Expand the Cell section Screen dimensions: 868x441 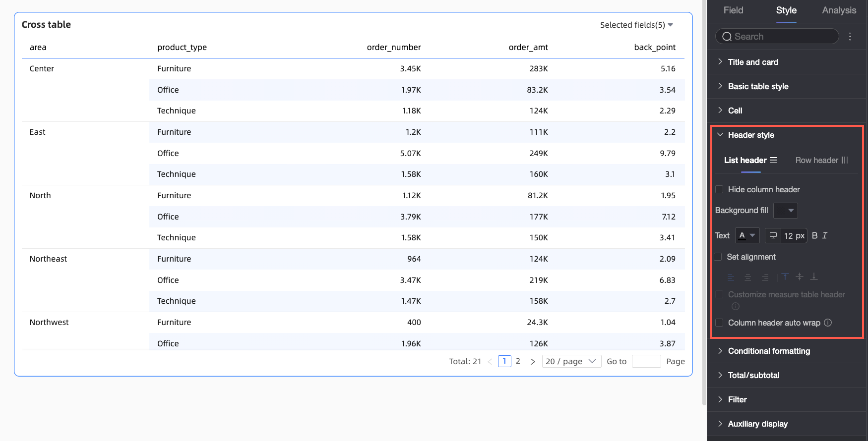pos(787,110)
